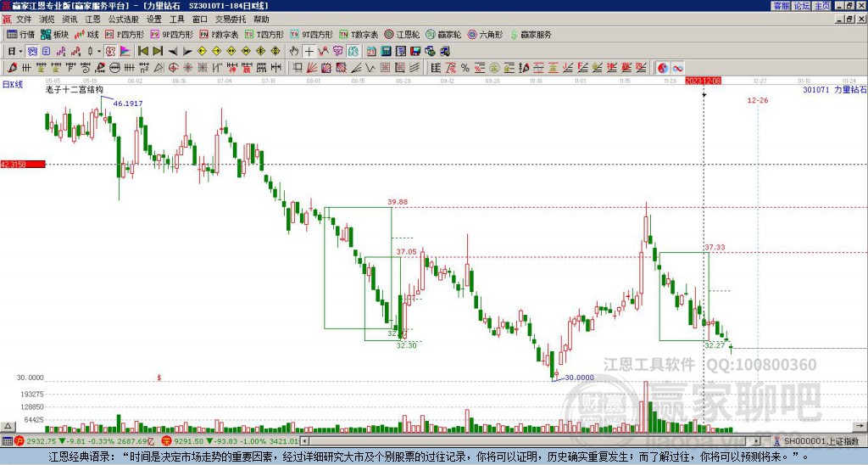
Task: Select the pencil drawing tool
Action: 12,68
